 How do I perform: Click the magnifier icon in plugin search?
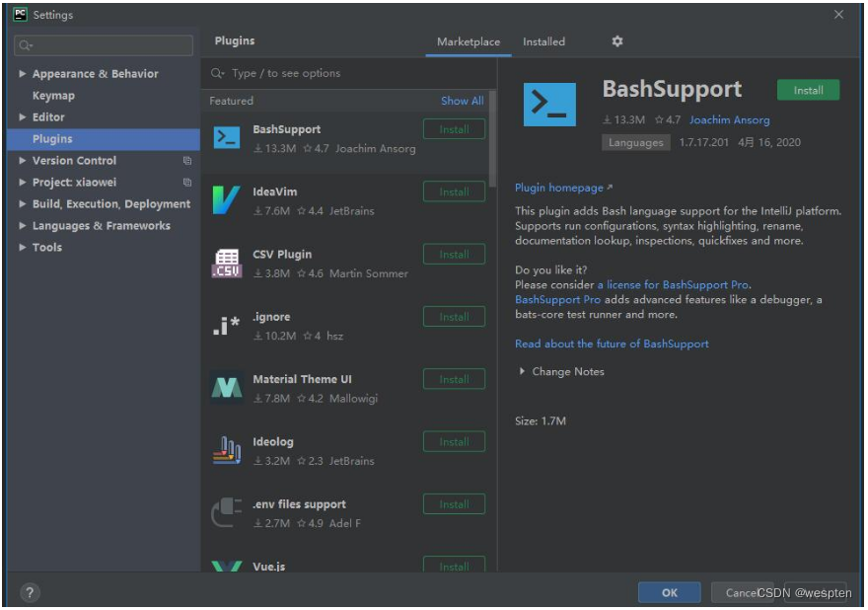(217, 73)
